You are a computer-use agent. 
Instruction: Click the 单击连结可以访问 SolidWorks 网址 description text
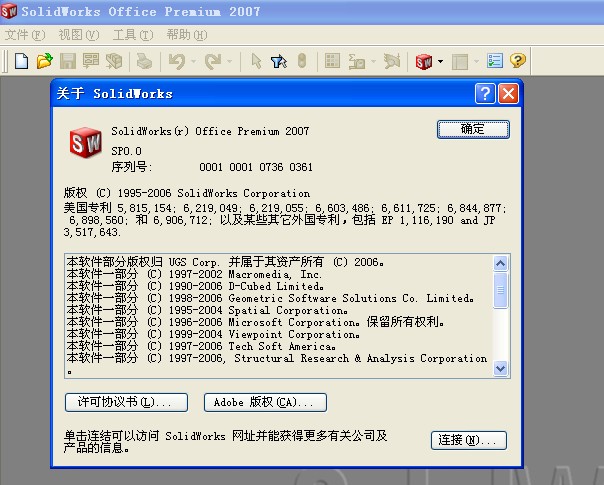pos(225,441)
